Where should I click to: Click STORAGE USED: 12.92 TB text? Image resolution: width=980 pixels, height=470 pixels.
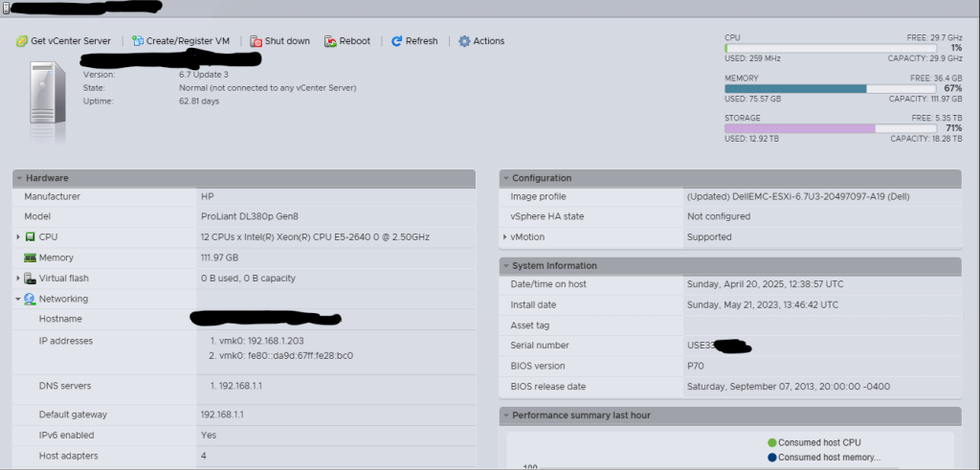(x=752, y=139)
